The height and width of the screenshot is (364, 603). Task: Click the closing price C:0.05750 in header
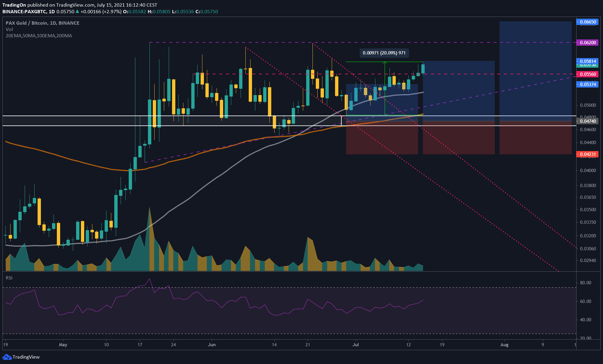click(x=207, y=11)
